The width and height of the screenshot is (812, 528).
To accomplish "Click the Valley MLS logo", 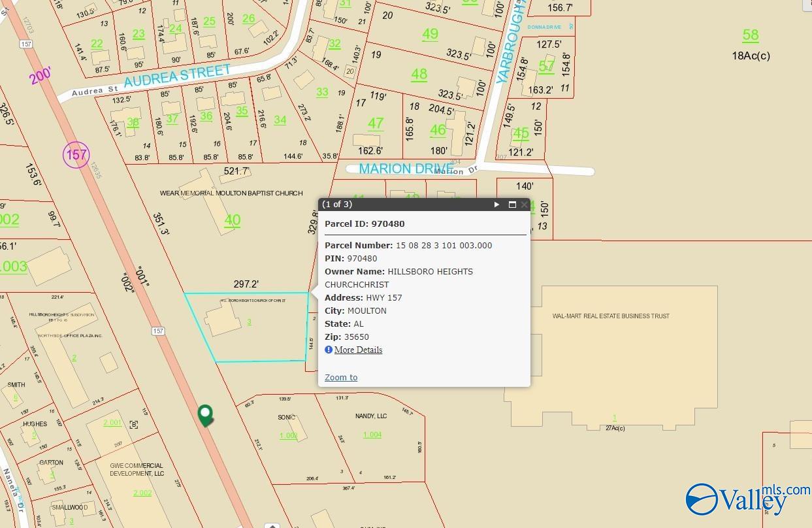I will tap(747, 501).
